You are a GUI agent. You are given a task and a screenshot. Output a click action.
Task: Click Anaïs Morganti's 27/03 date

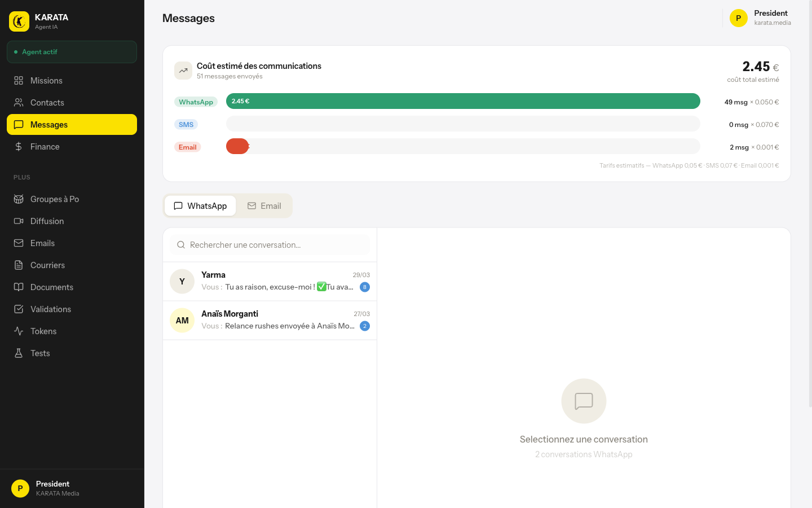click(362, 314)
